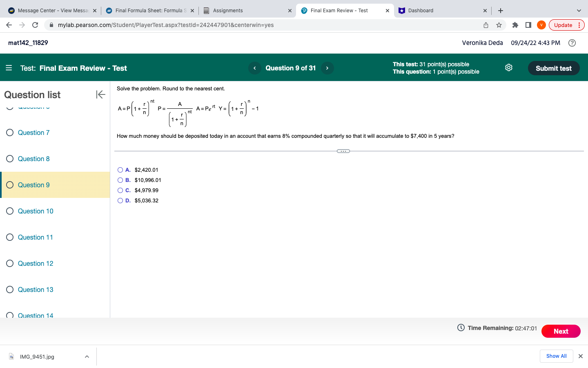Collapse the Question list panel
The image size is (588, 368).
coord(101,94)
